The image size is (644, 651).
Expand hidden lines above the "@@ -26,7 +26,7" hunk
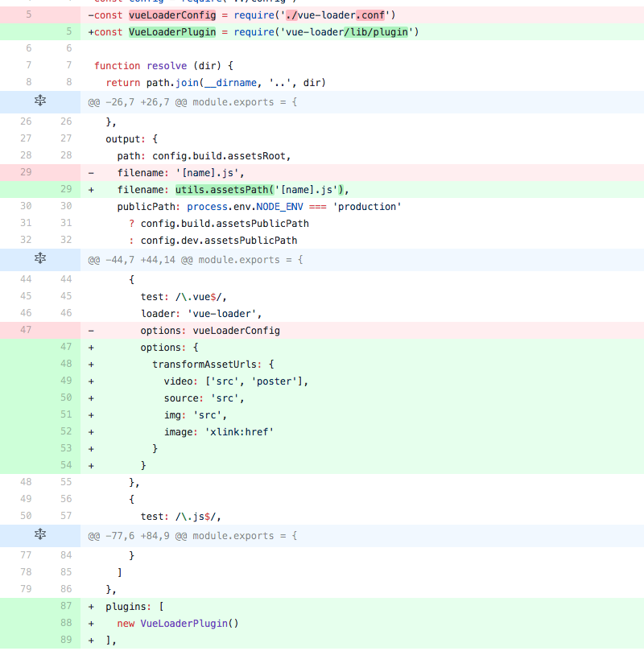click(40, 101)
